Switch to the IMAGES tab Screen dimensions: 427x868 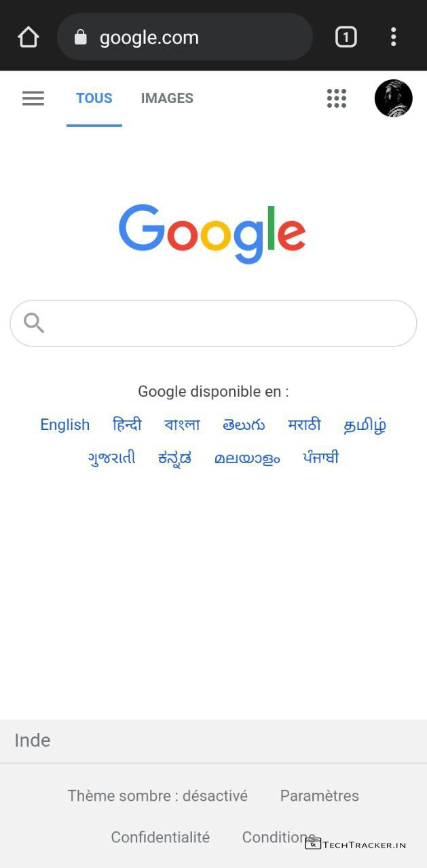[x=167, y=98]
